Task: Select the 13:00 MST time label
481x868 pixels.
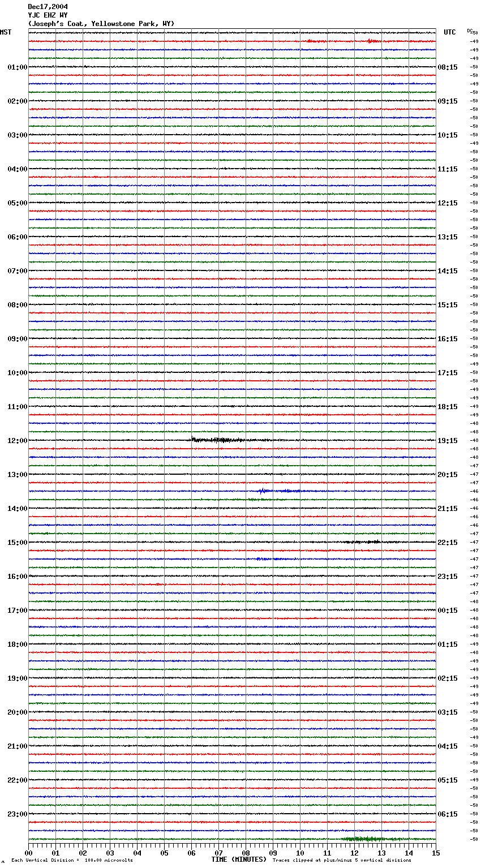Action: [18, 475]
